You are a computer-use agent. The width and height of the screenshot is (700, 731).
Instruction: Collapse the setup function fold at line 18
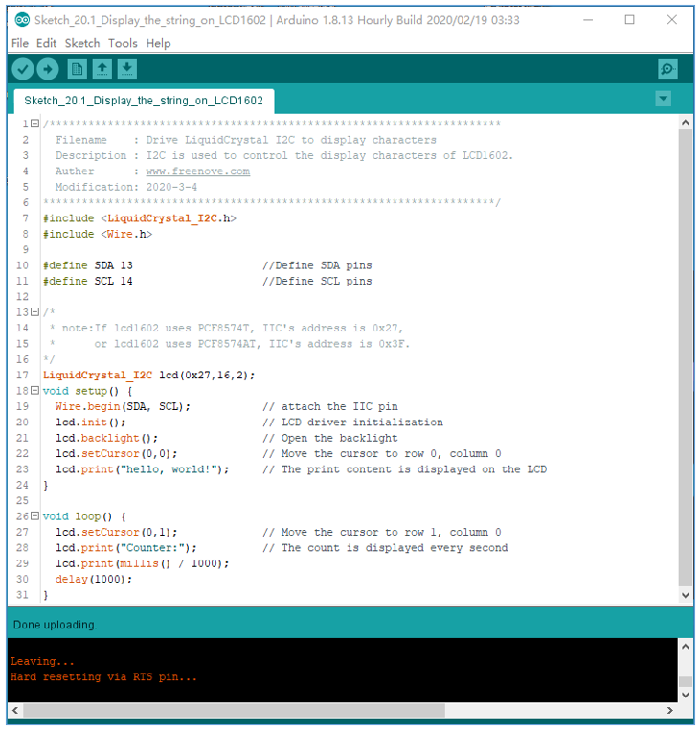tap(34, 391)
